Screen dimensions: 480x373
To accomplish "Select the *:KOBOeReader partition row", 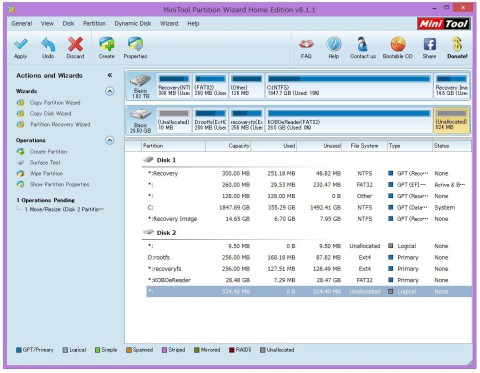I will 309,280.
